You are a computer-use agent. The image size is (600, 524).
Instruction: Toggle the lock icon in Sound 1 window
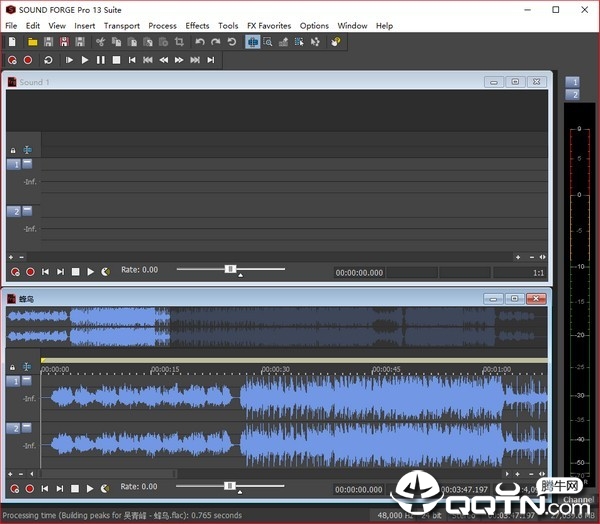pyautogui.click(x=13, y=150)
